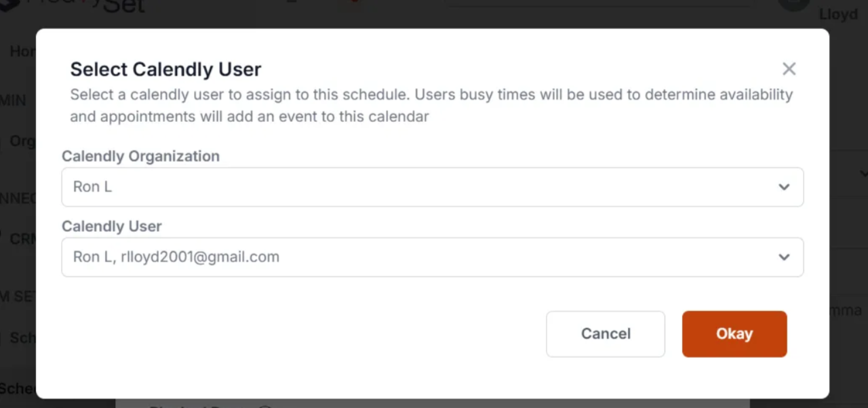Open the Calendly User dropdown field
Screen dimensions: 868x408
pyautogui.click(x=433, y=257)
